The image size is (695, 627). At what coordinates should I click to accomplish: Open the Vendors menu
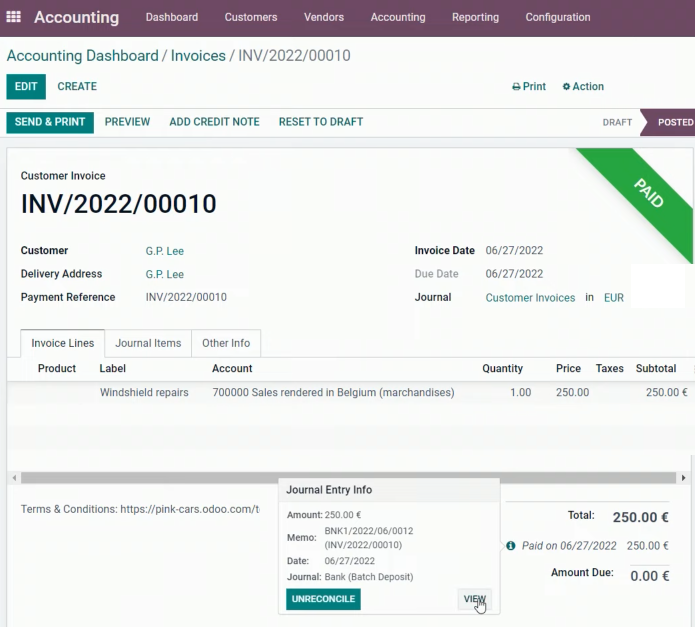tap(324, 17)
